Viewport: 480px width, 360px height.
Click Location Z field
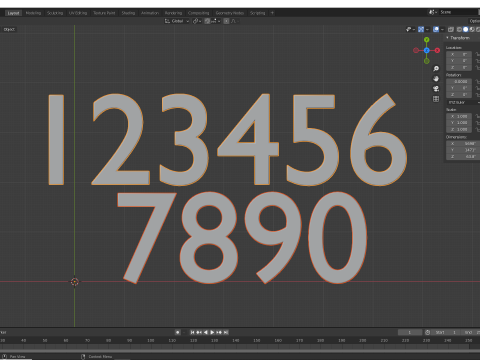point(459,67)
